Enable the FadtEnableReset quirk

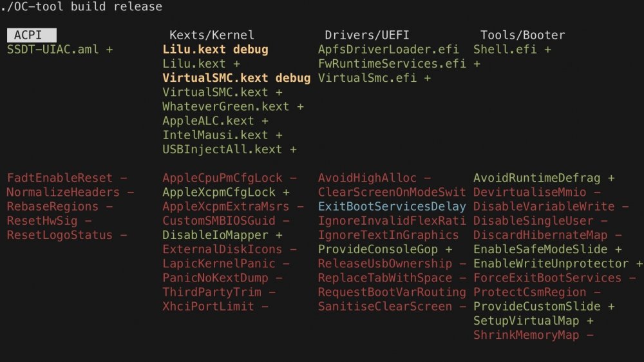click(67, 178)
